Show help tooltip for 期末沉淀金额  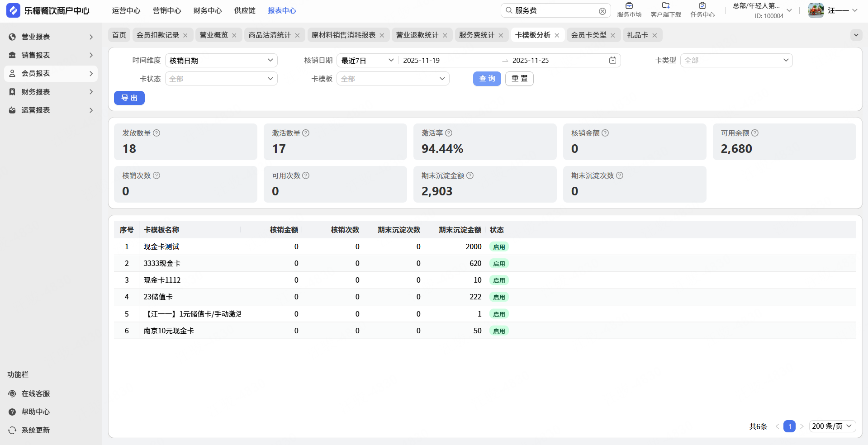[470, 175]
